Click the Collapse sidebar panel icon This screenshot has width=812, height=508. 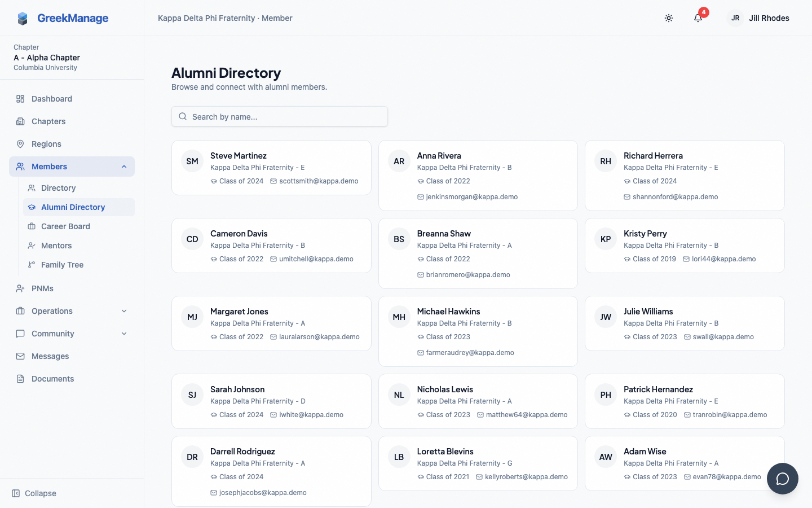pos(16,493)
